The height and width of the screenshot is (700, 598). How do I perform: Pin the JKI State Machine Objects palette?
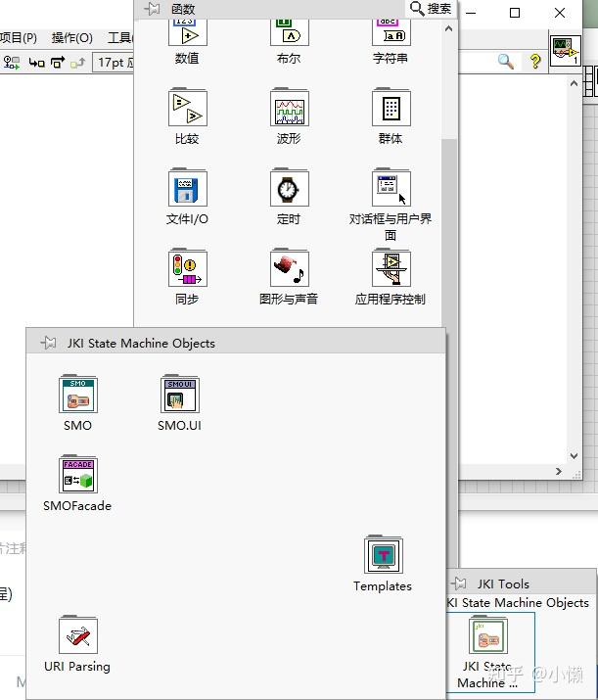[49, 343]
